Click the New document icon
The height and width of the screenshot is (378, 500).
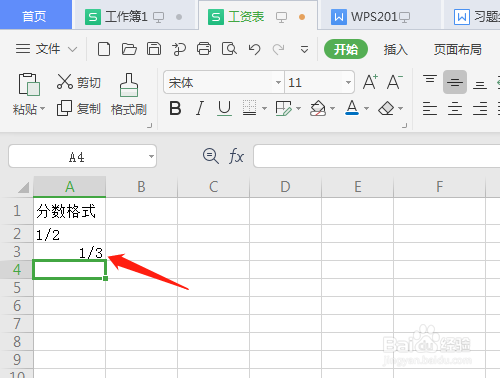coord(104,49)
